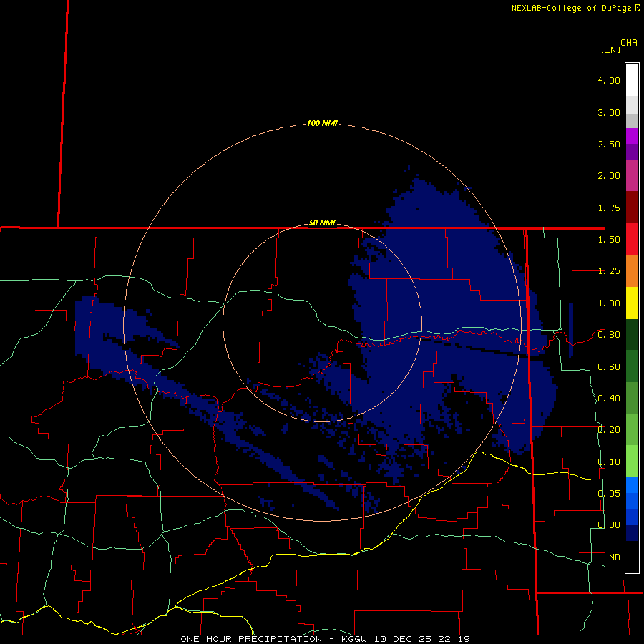Image resolution: width=644 pixels, height=644 pixels.
Task: Pick the pink-magenta legend swatch
Action: [x=632, y=176]
